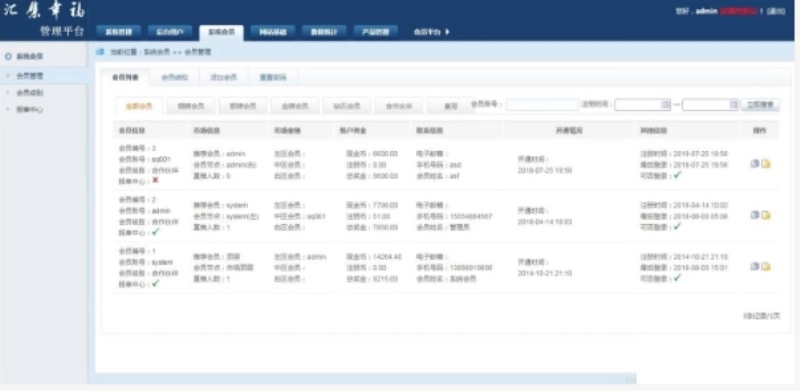
Task: Open the 数据统计 top navigation tab
Action: [x=324, y=32]
